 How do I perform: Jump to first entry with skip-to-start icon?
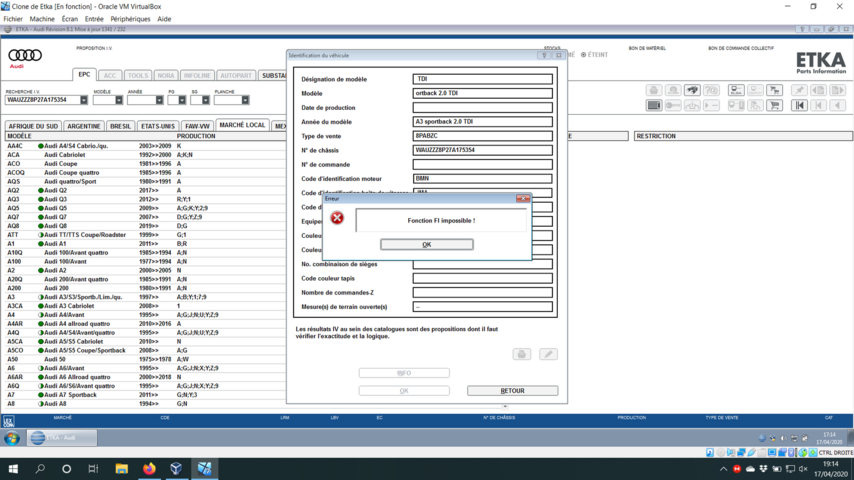coord(800,105)
